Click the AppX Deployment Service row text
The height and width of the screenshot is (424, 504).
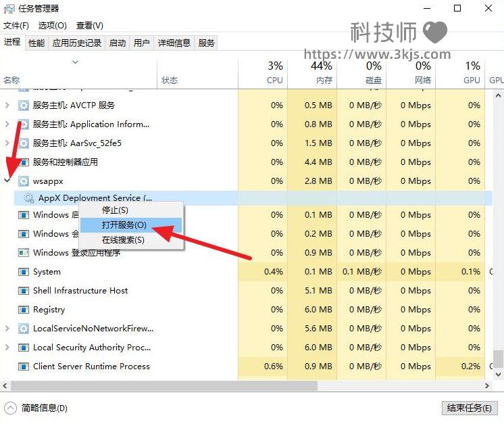tap(95, 198)
